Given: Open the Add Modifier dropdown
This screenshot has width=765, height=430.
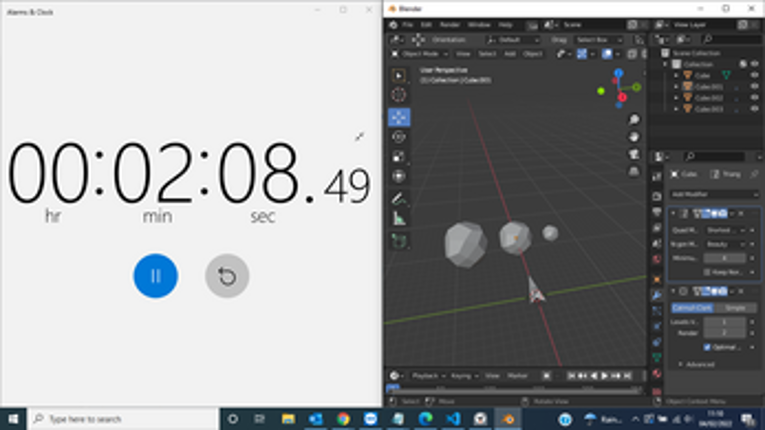Looking at the screenshot, I should [x=714, y=194].
